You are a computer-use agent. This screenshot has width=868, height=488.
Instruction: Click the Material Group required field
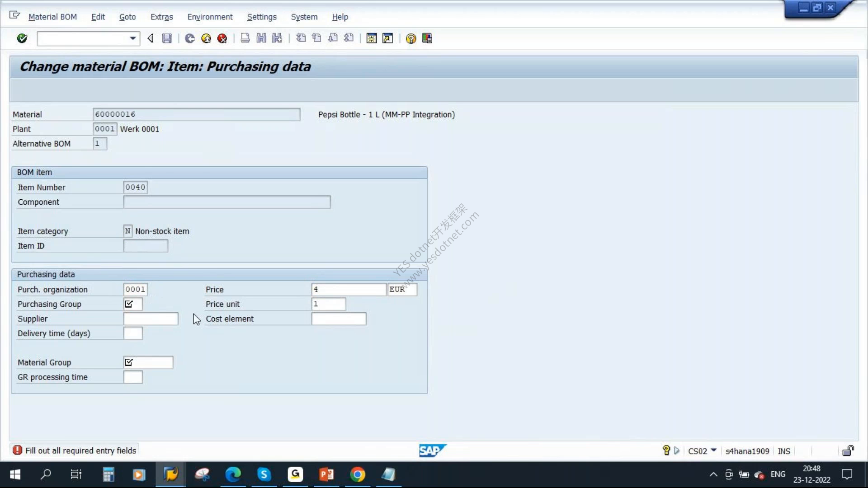pos(148,362)
